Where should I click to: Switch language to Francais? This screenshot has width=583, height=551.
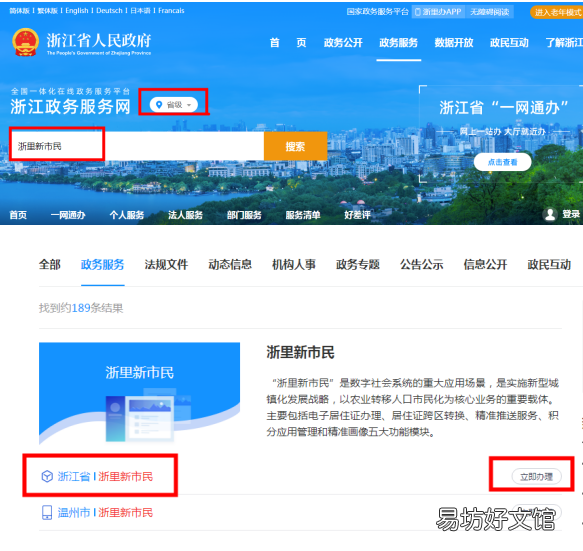point(171,11)
